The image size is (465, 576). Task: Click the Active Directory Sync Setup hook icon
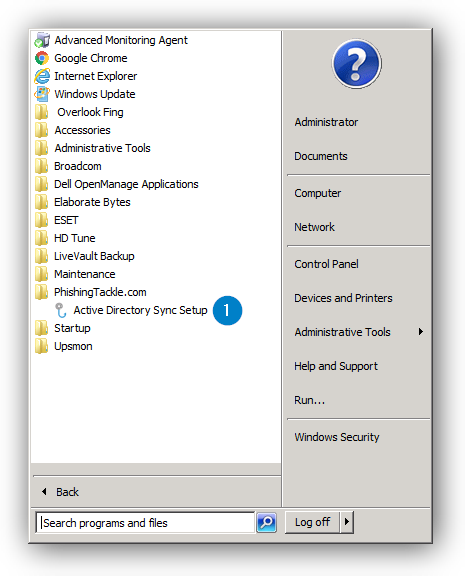(61, 310)
